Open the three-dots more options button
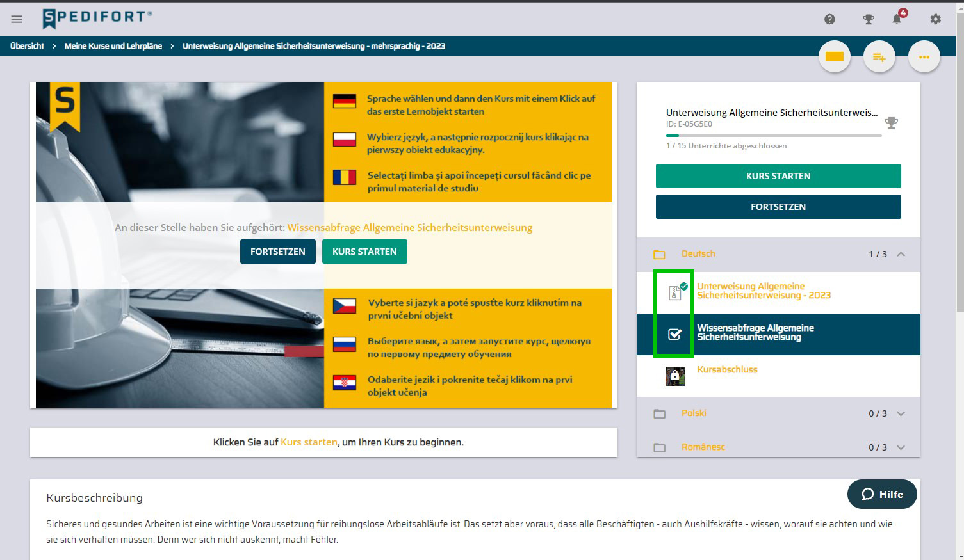Screen dimensions: 964x560 coord(924,57)
